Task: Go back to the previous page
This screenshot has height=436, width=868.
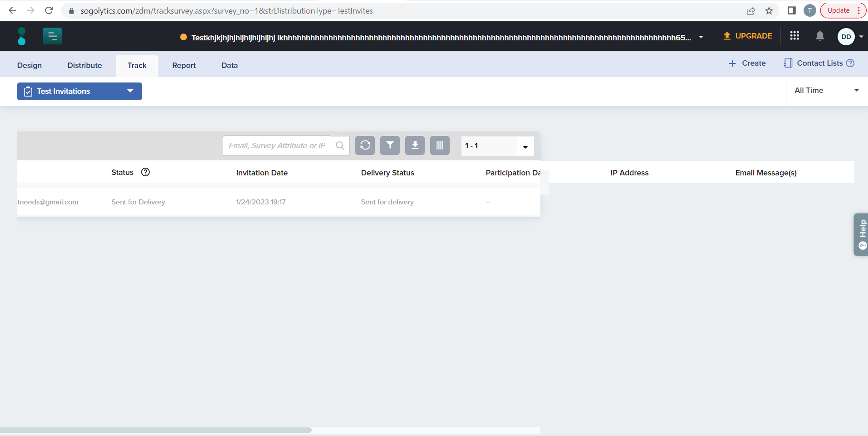Action: [x=12, y=10]
